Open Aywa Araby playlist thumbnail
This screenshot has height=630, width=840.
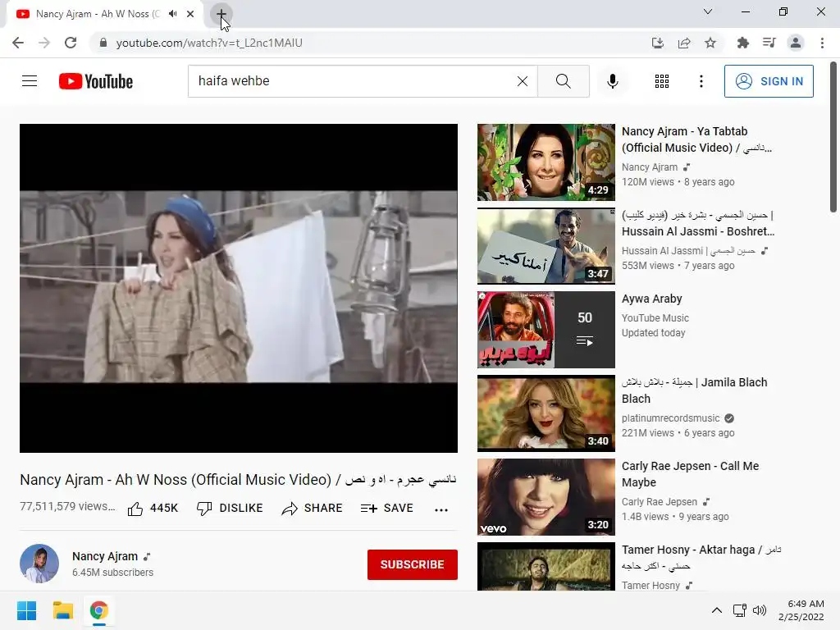point(546,330)
